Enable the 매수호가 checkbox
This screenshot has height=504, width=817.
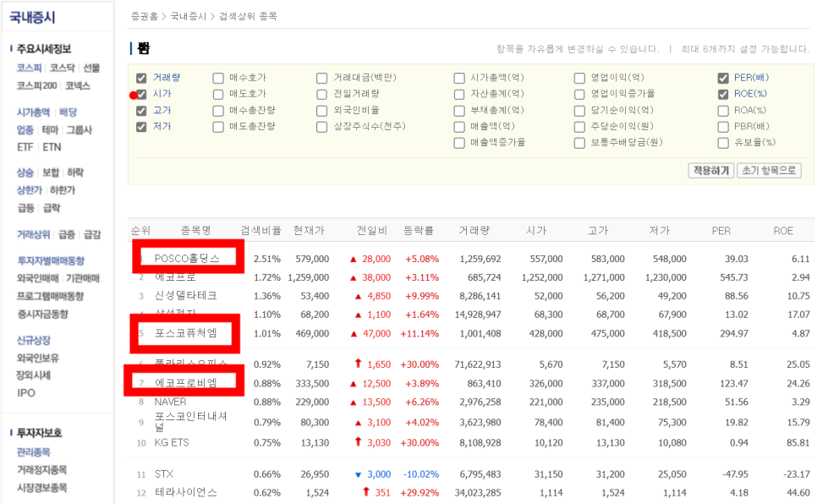click(x=218, y=78)
